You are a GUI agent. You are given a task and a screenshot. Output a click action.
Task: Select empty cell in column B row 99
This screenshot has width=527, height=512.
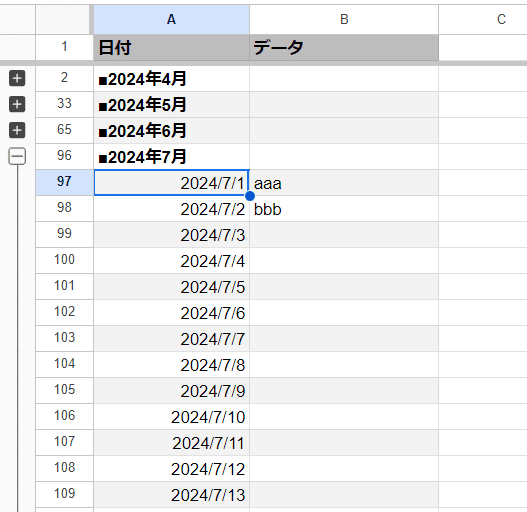click(x=344, y=234)
